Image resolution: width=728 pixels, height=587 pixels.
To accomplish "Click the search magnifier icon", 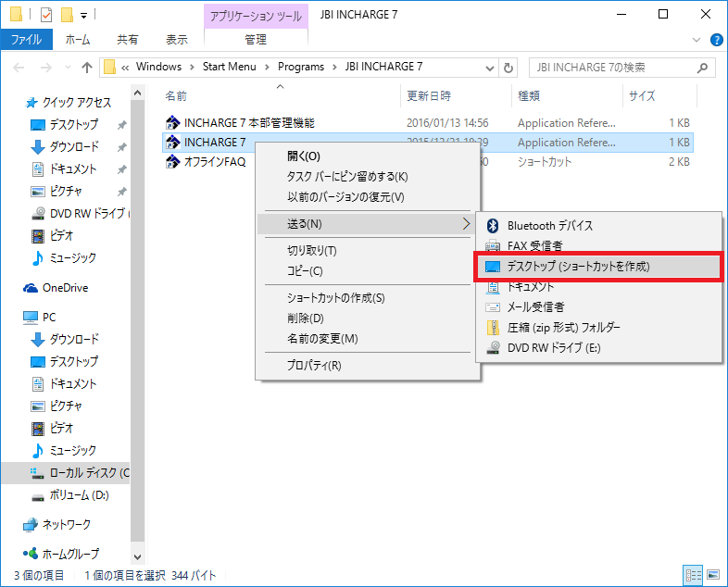I will [x=702, y=68].
